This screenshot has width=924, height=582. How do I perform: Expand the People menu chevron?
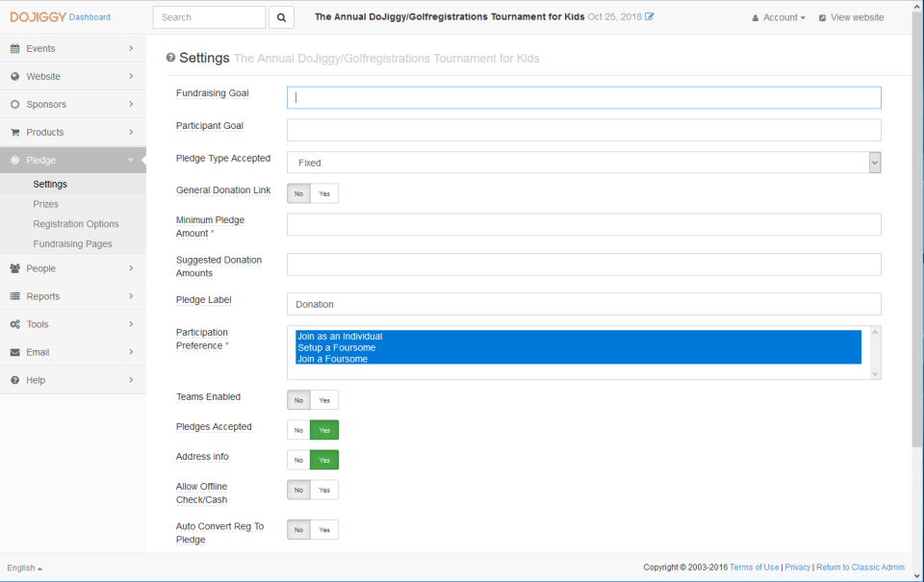point(131,268)
